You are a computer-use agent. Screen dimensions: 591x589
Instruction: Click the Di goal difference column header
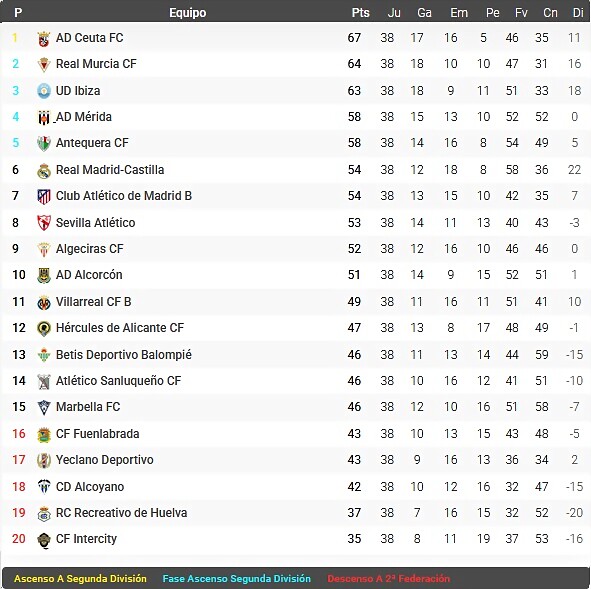[x=577, y=13]
